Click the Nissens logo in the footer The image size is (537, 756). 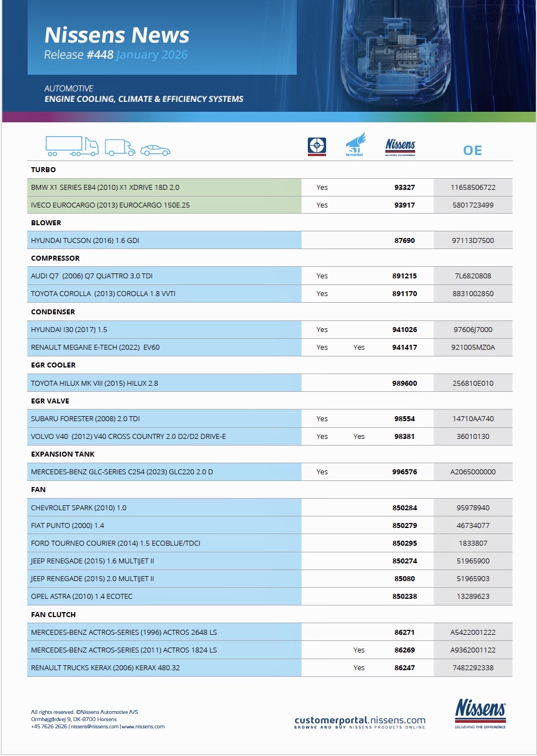click(x=480, y=713)
